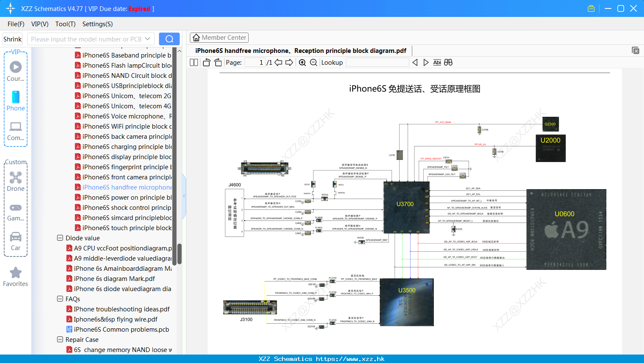
Task: Open iPhone6S touch principle block file
Action: click(123, 228)
